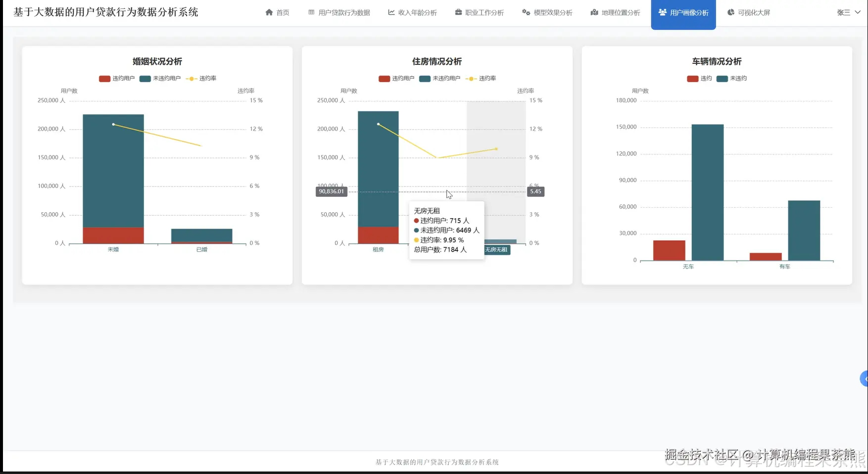Click the 婚姻状况分析 chart title
868x474 pixels.
pos(157,61)
